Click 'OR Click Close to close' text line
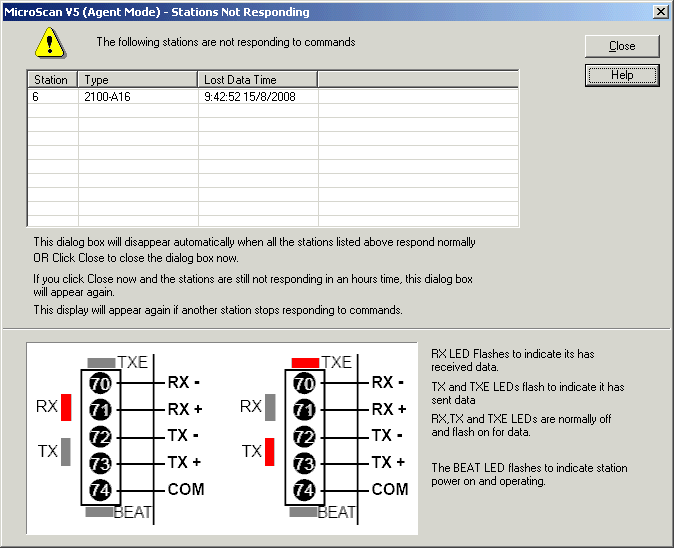Viewport: 674px width, 548px height. (x=136, y=258)
